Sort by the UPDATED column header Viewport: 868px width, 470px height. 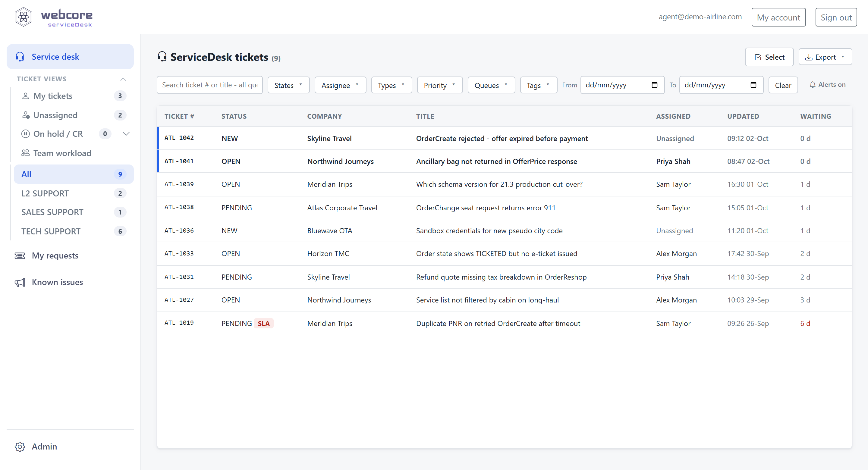tap(743, 116)
